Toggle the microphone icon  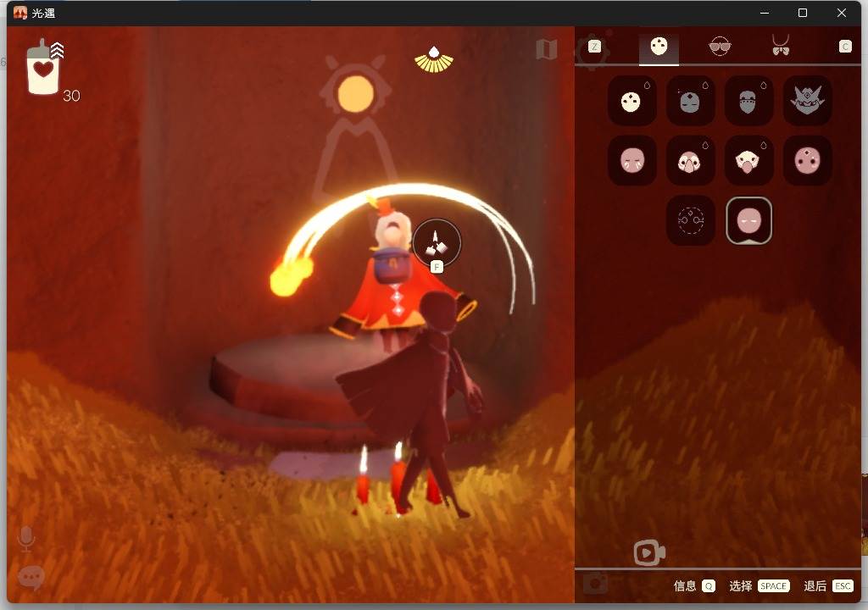(26, 539)
